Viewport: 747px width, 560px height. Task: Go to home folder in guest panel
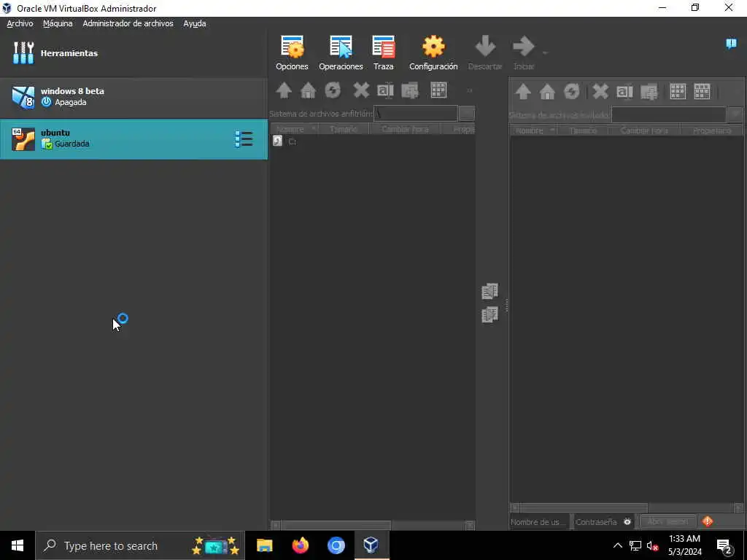click(x=547, y=91)
